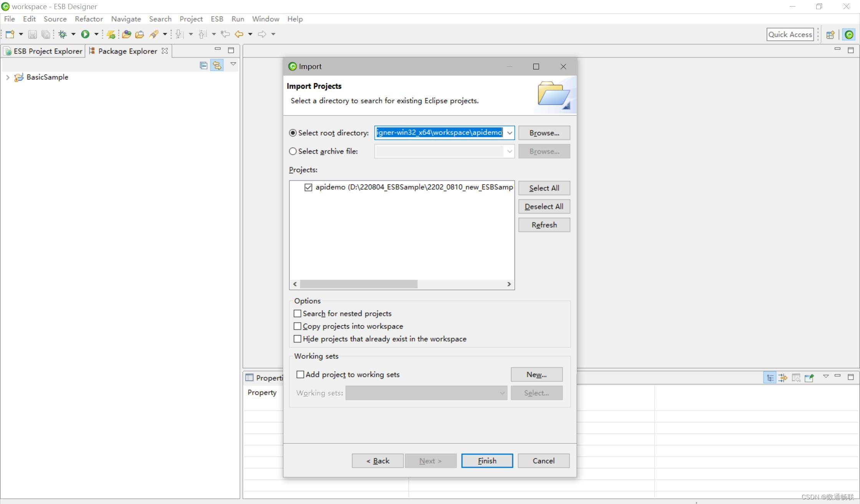Click the Open Perspective icon
This screenshot has height=504, width=860.
tap(830, 35)
